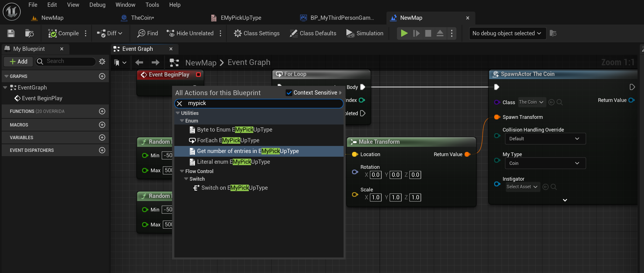Add a new event dispatcher plus icon
Image resolution: width=644 pixels, height=273 pixels.
pyautogui.click(x=102, y=150)
